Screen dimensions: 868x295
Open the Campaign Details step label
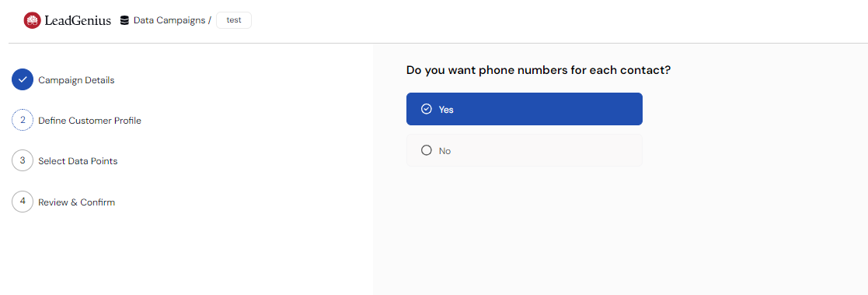[76, 80]
